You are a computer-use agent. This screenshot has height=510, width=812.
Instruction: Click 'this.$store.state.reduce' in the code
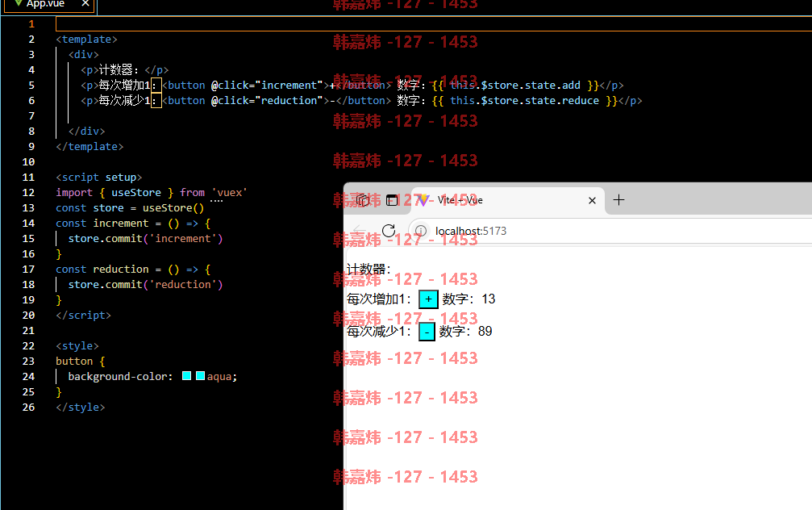[525, 101]
